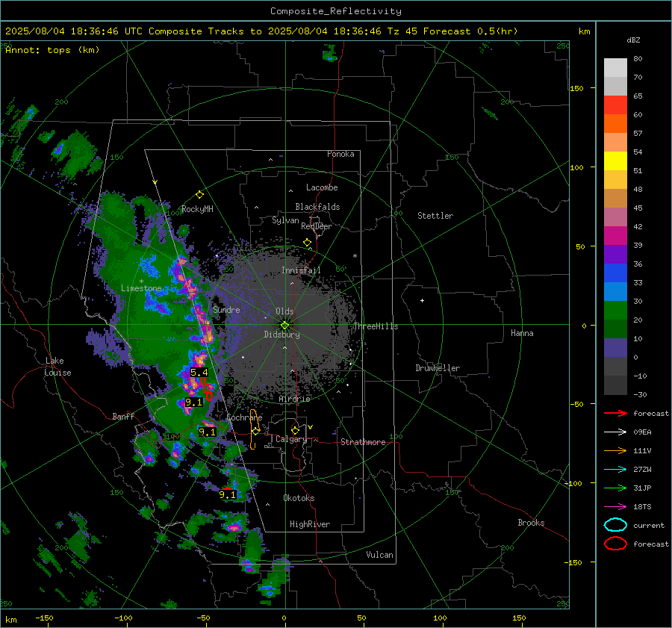Click the red forecast arrow legend icon

pyautogui.click(x=615, y=413)
